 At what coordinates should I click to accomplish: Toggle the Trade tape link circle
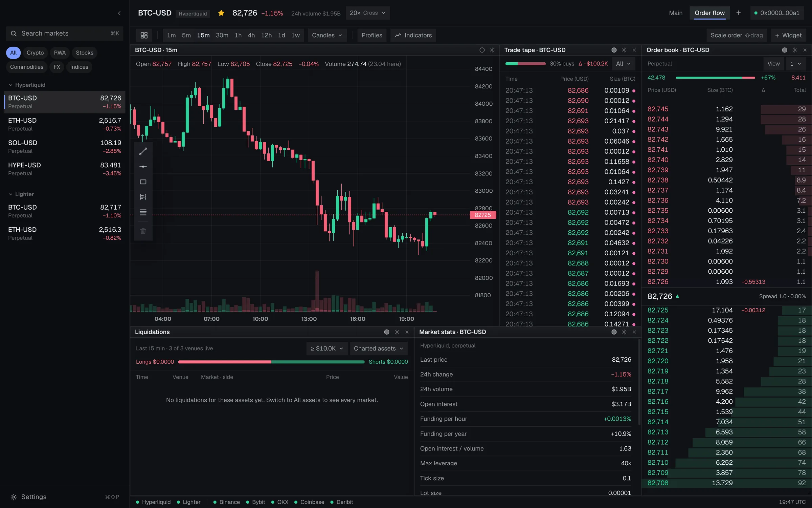point(614,50)
